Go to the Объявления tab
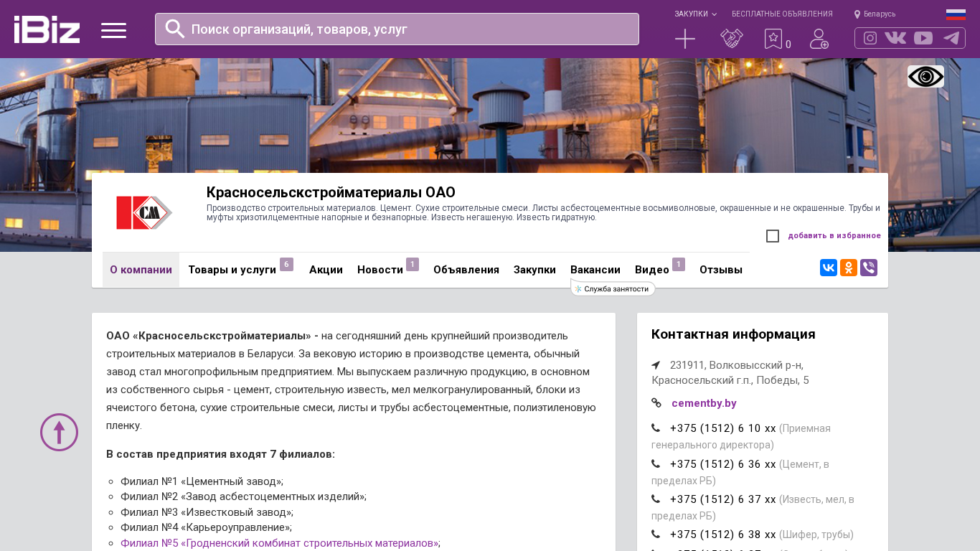 tap(466, 270)
